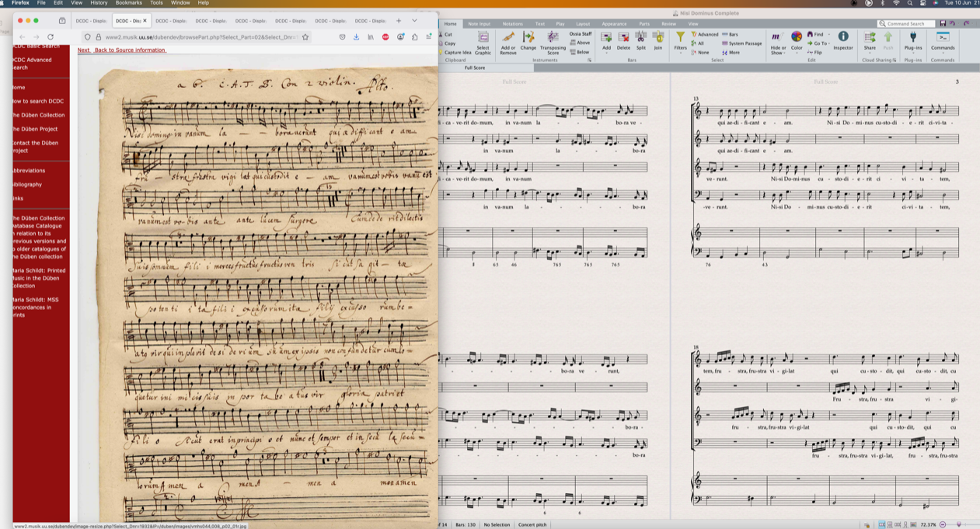Open the Appearance ribbon tab
Viewport: 980px width, 529px height.
614,24
